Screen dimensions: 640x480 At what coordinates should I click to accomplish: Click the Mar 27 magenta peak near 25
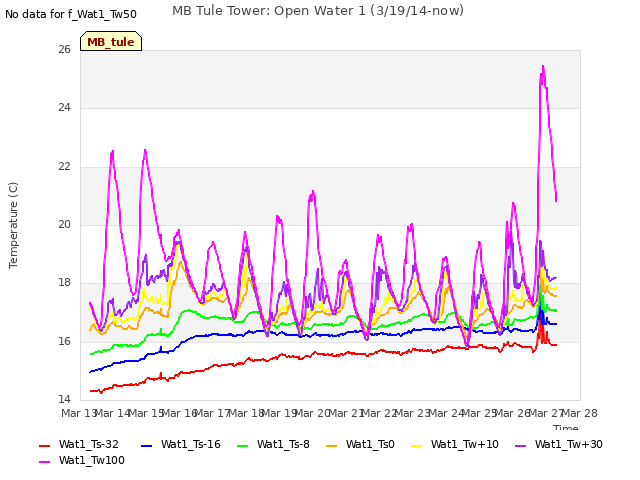point(543,67)
